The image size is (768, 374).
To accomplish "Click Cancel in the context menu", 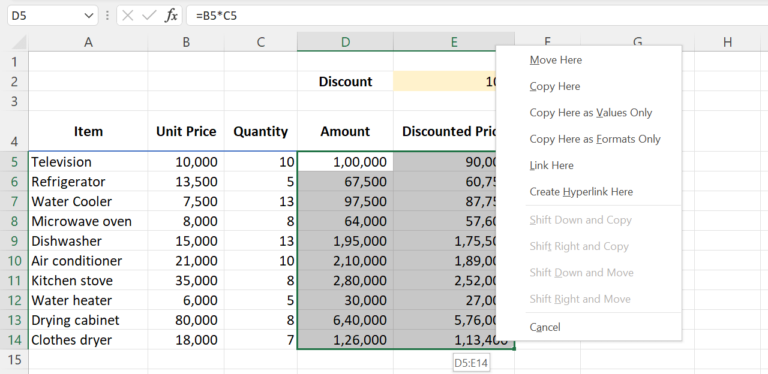I will (x=545, y=327).
